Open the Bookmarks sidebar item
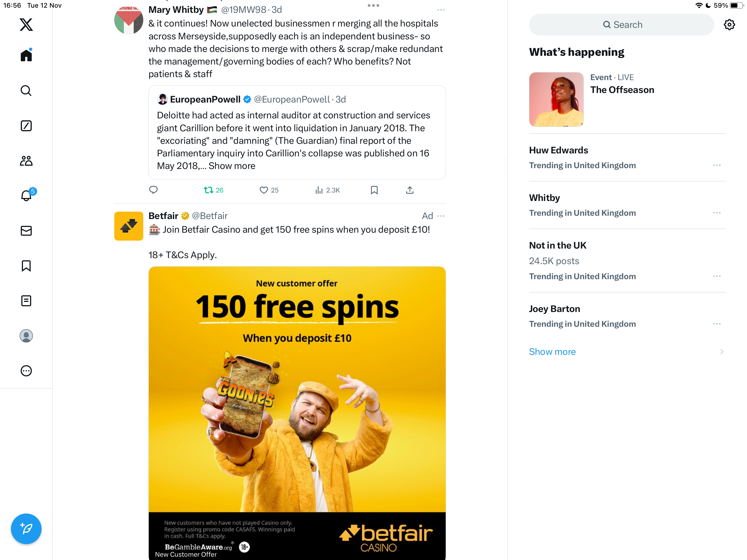The width and height of the screenshot is (747, 560). tap(26, 266)
